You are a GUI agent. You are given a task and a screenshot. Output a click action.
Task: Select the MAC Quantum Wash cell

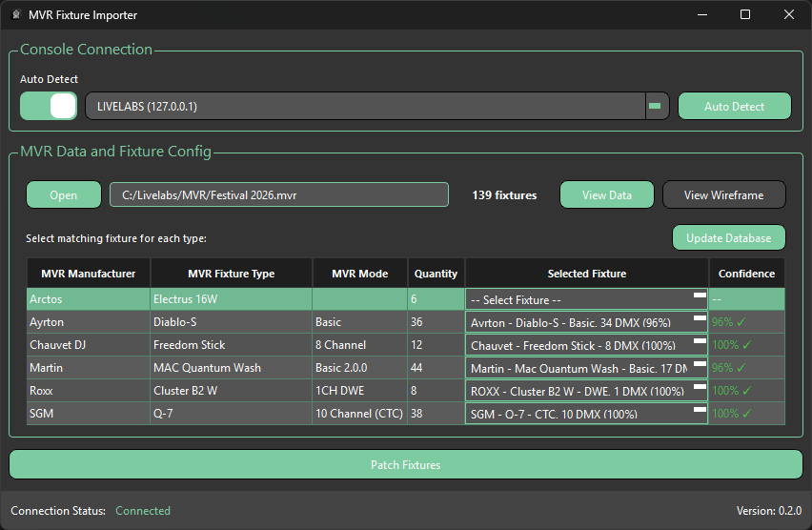click(x=232, y=367)
